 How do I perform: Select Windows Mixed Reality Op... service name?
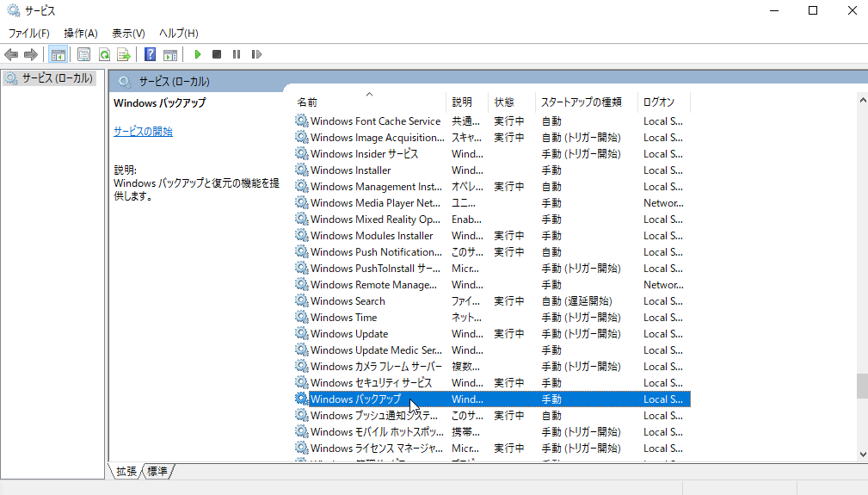coord(375,220)
